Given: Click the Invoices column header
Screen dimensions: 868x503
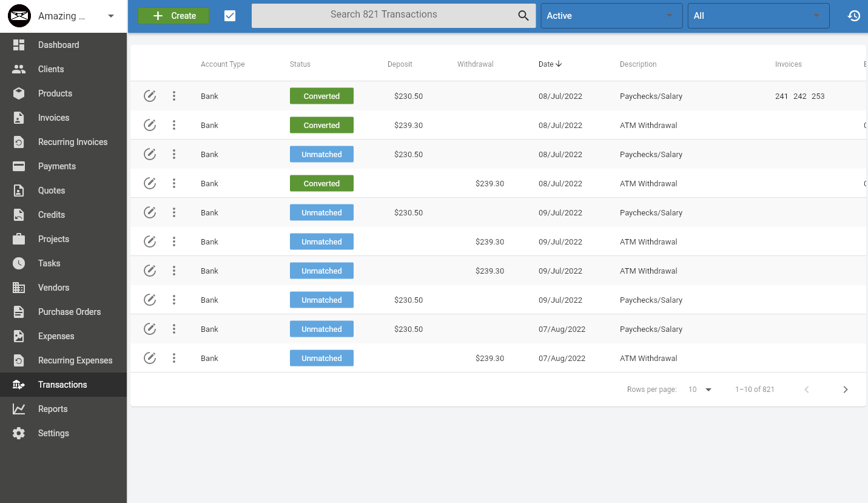Looking at the screenshot, I should click(789, 64).
